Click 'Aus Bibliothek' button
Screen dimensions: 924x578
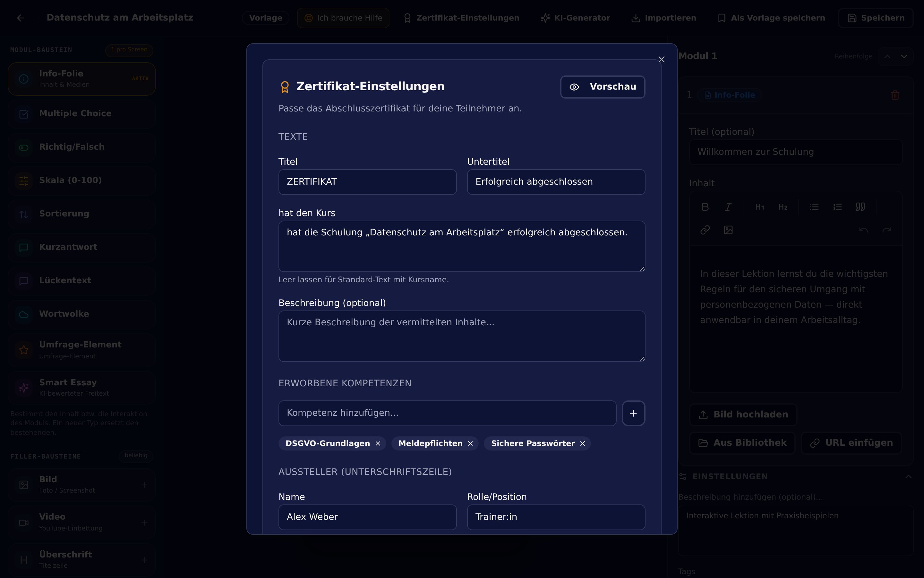742,443
